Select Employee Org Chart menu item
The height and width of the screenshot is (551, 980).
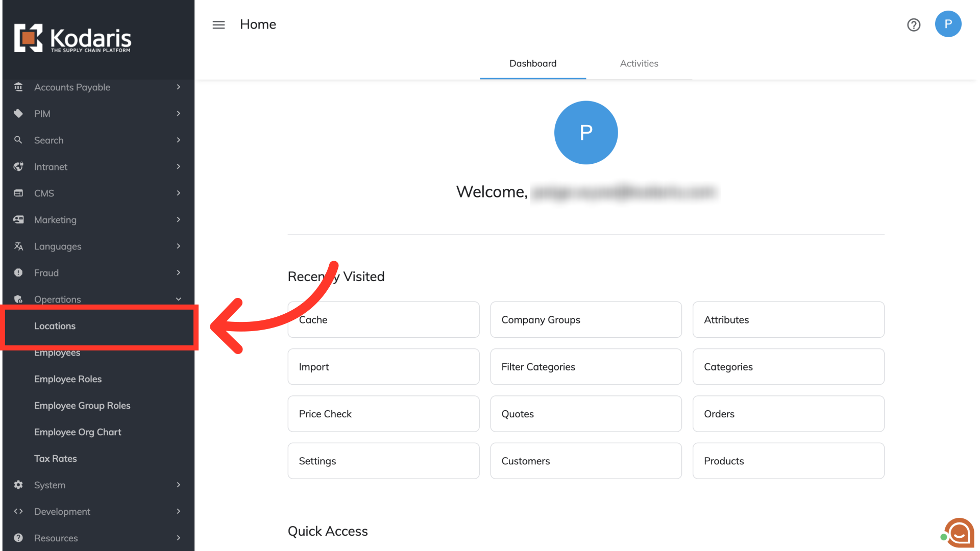click(78, 432)
